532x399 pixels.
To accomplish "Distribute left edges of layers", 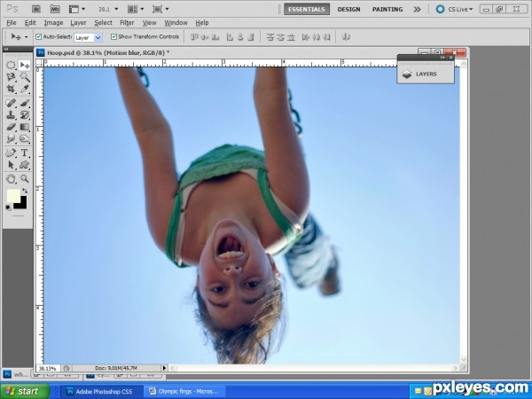I will pyautogui.click(x=306, y=37).
